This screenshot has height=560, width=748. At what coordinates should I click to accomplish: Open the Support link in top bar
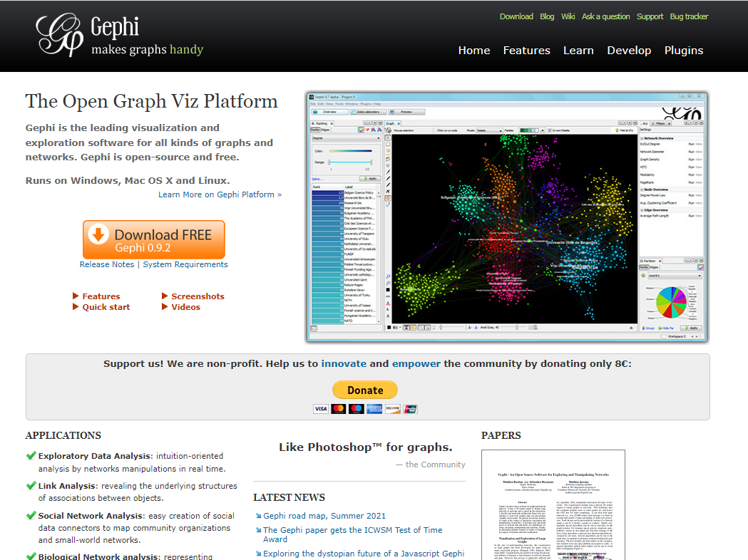tap(650, 16)
